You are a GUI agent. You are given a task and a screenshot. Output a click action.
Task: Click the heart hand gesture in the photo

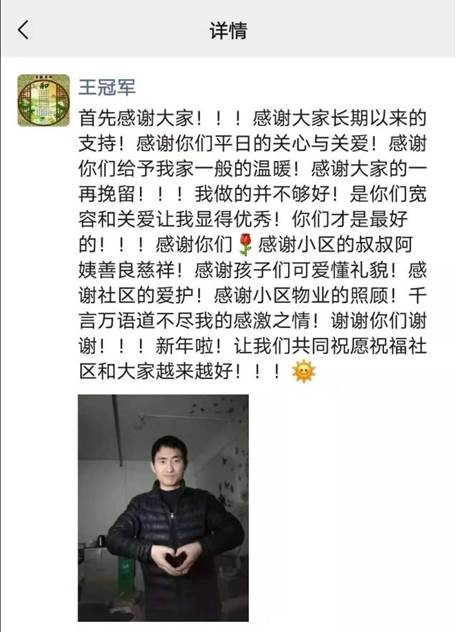177,559
